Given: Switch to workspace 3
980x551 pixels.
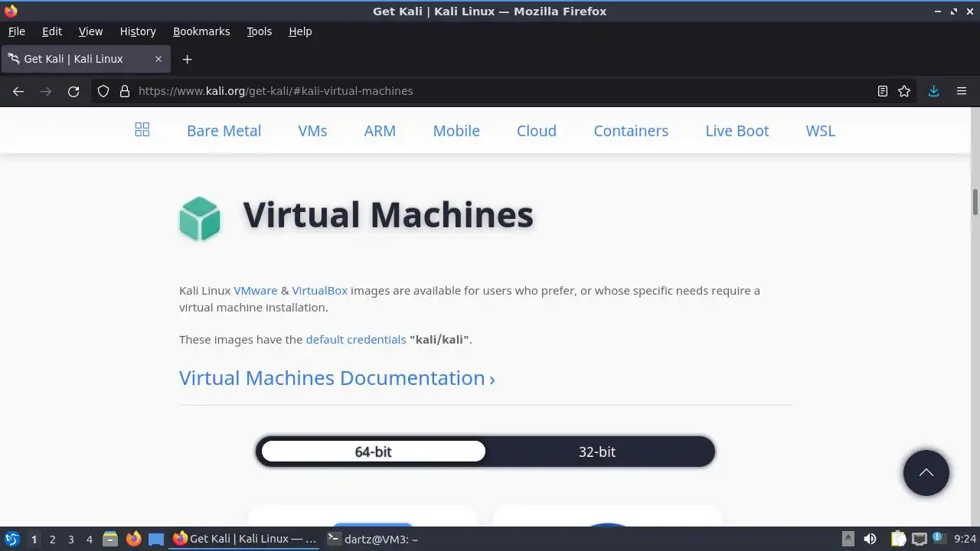Looking at the screenshot, I should 70,540.
